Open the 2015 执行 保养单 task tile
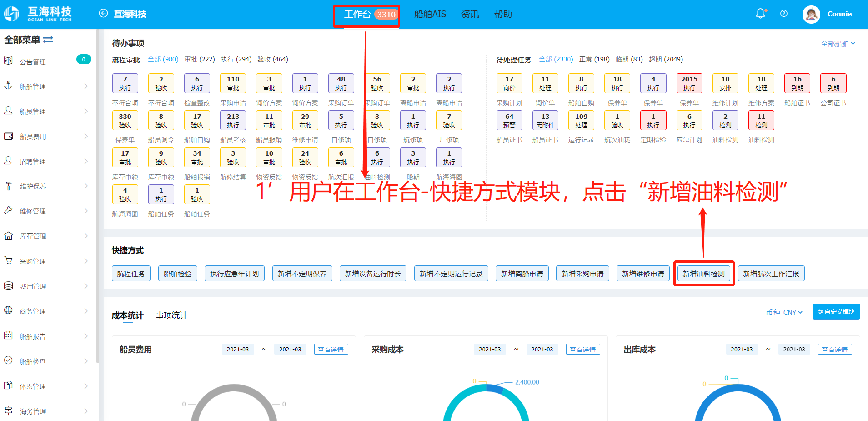 [x=689, y=83]
